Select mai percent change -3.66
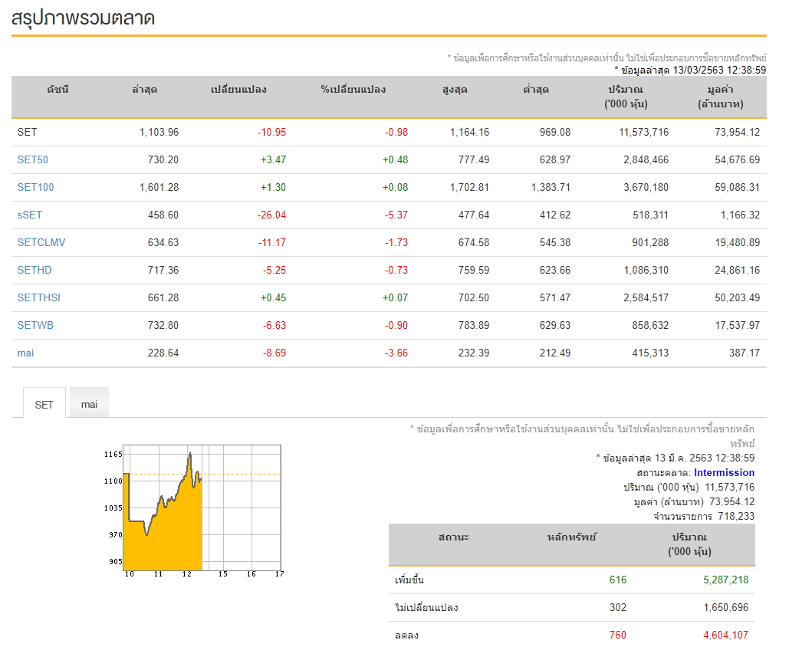Viewport: 812px width, 647px height. coord(396,353)
